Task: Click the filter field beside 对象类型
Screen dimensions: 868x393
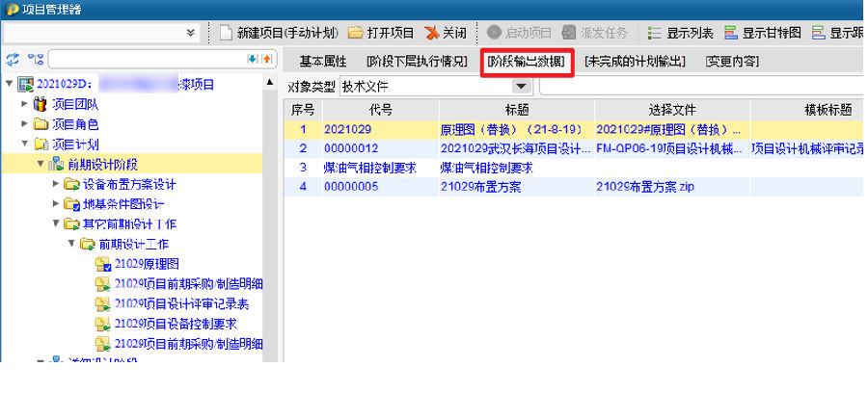Action: pos(703,87)
